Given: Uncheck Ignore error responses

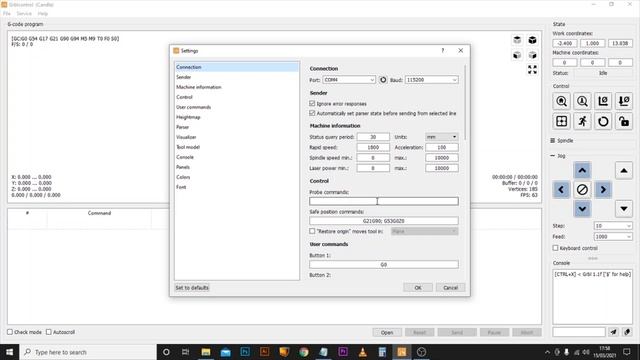Looking at the screenshot, I should (x=312, y=104).
